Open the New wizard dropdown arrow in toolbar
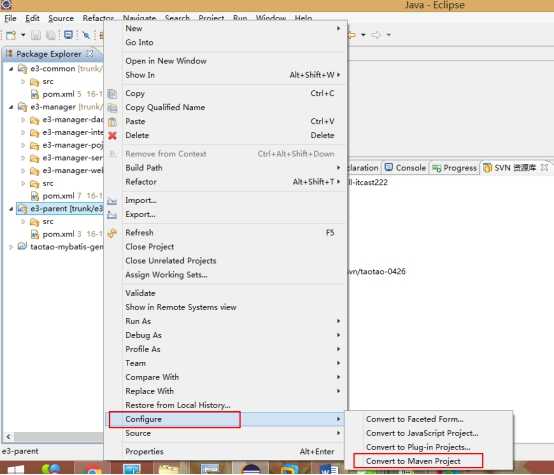This screenshot has width=554, height=475. (23, 35)
